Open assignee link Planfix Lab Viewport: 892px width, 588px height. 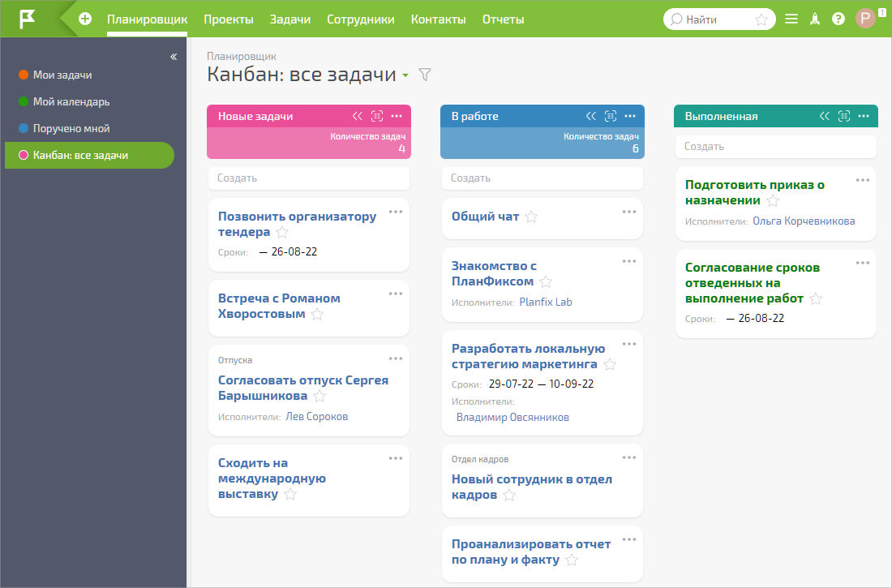[x=546, y=303]
